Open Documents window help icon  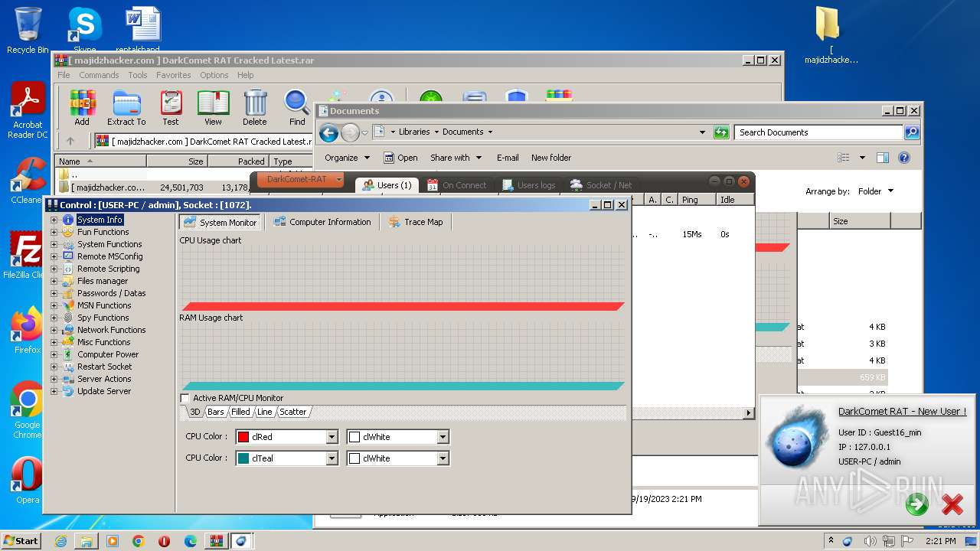pos(904,158)
